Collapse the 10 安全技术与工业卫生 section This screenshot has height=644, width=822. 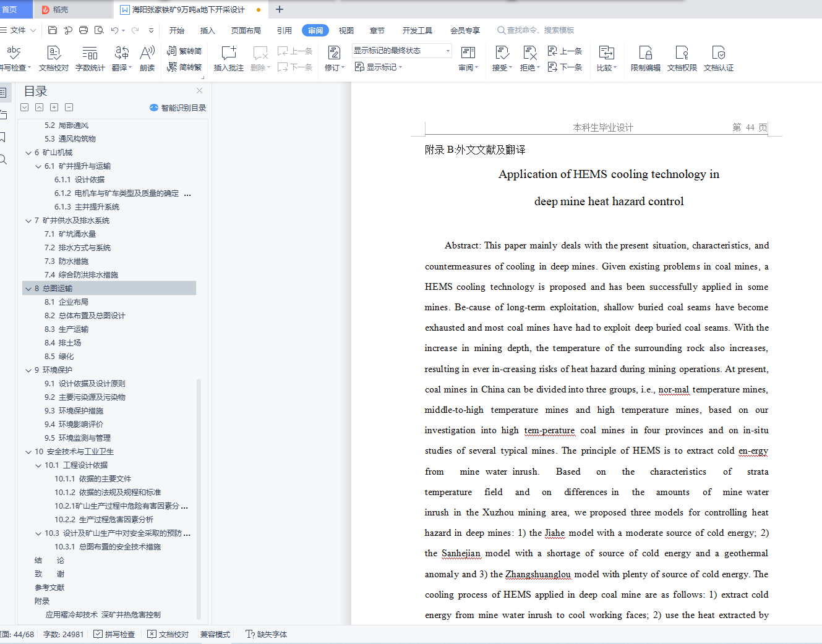point(28,452)
